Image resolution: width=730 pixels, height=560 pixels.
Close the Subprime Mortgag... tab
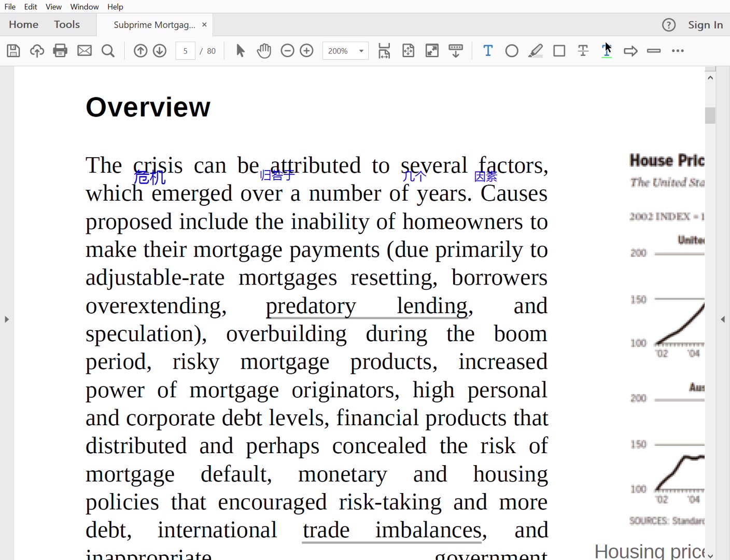tap(204, 24)
